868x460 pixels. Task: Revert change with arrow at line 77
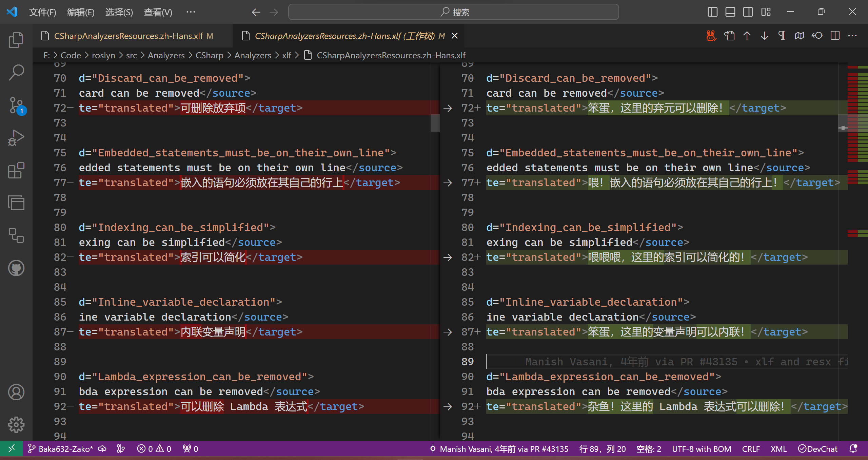(x=448, y=183)
